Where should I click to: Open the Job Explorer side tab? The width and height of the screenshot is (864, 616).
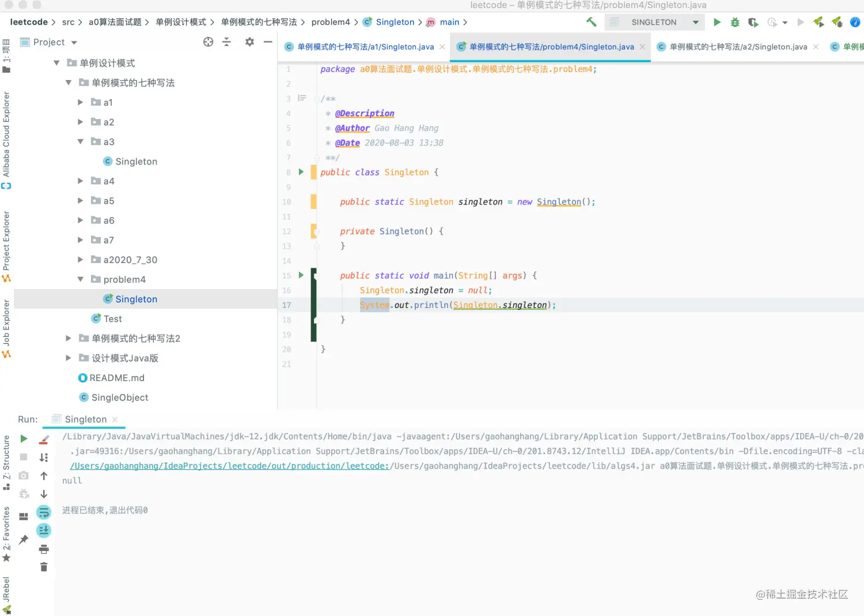click(6, 328)
